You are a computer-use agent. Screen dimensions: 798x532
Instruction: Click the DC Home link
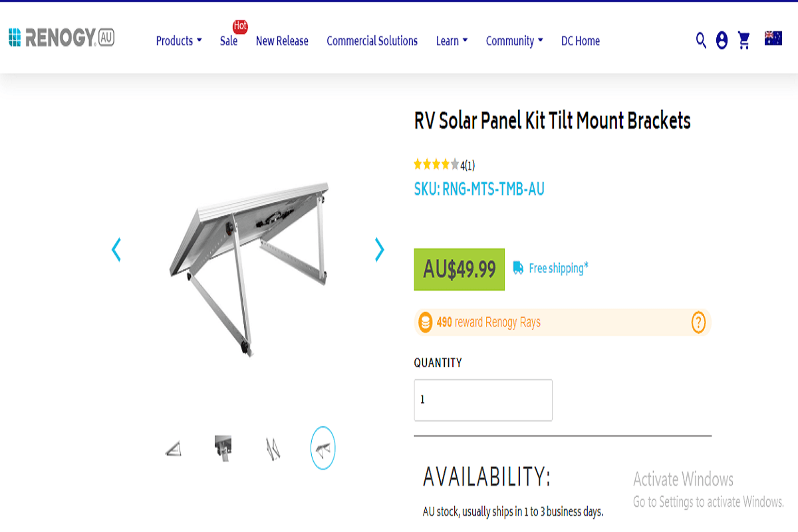tap(580, 41)
